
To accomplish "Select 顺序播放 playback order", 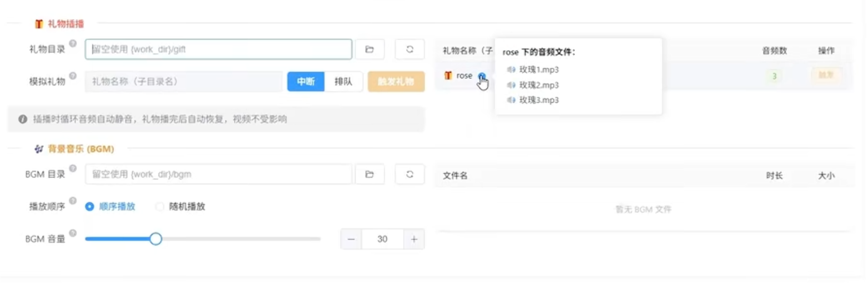I will [x=110, y=206].
